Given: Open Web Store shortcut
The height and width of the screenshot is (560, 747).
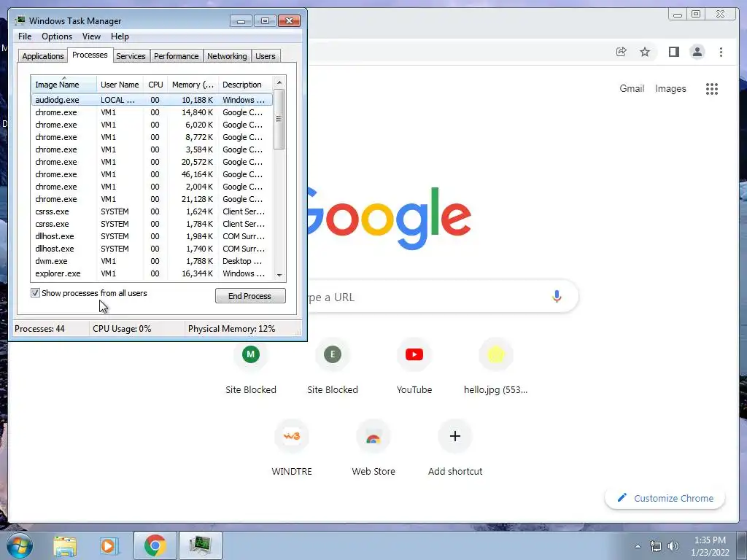Looking at the screenshot, I should 373,436.
